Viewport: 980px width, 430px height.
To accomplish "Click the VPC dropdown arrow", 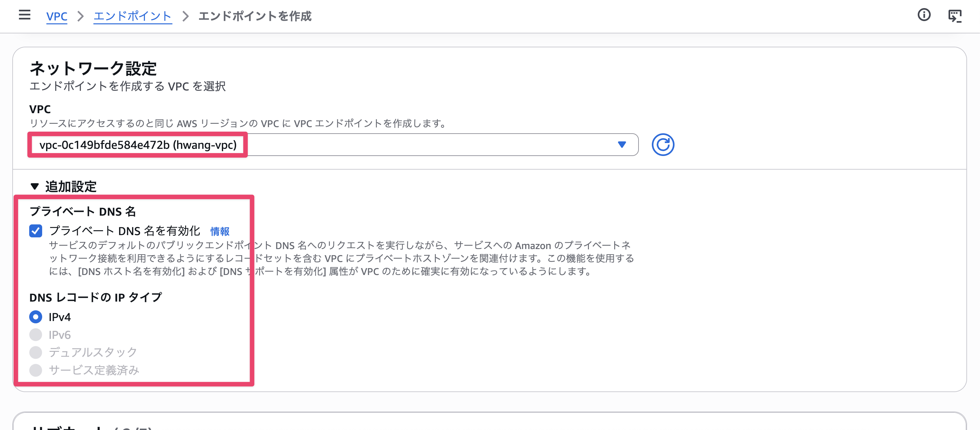I will 622,145.
